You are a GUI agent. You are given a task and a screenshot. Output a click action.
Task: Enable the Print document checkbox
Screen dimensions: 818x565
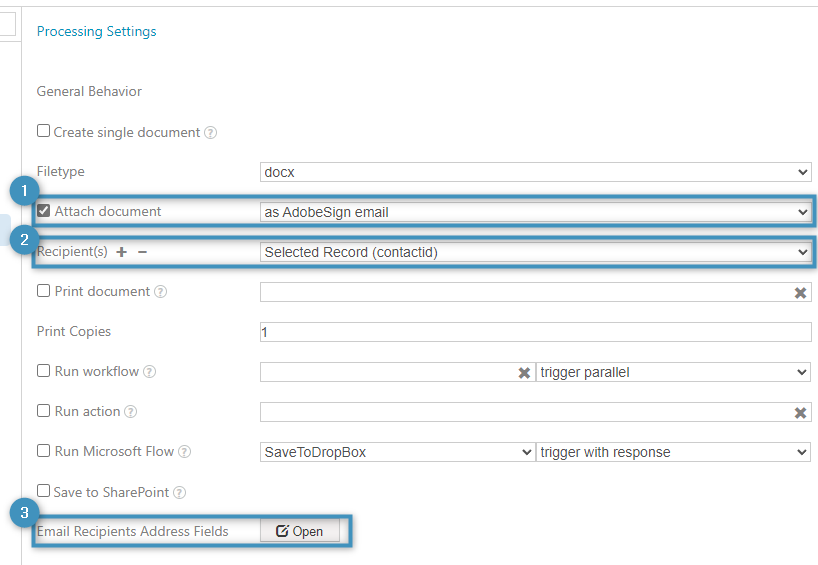point(43,291)
